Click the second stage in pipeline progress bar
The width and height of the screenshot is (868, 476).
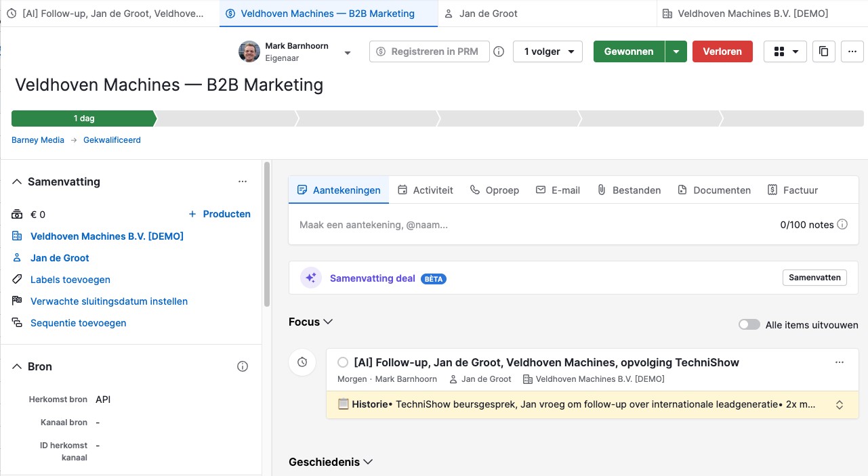(x=226, y=118)
